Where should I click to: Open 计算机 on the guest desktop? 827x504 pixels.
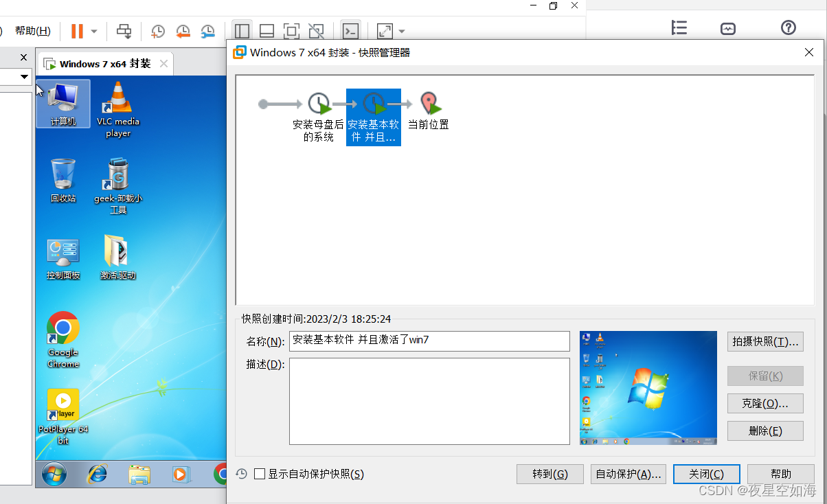tap(63, 102)
